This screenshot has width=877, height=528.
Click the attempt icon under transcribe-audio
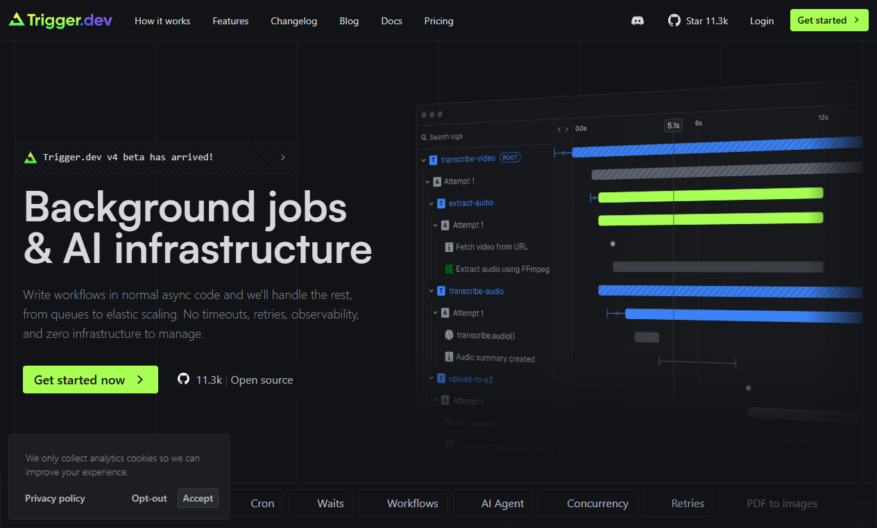point(445,313)
